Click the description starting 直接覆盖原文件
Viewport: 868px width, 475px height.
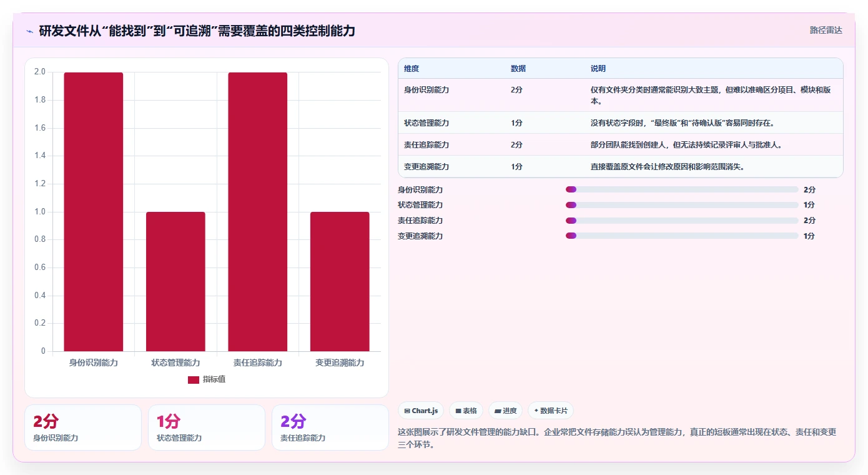coord(668,166)
